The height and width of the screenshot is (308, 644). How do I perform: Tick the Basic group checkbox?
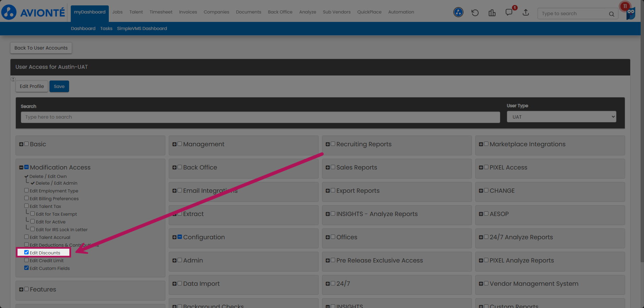pos(26,144)
